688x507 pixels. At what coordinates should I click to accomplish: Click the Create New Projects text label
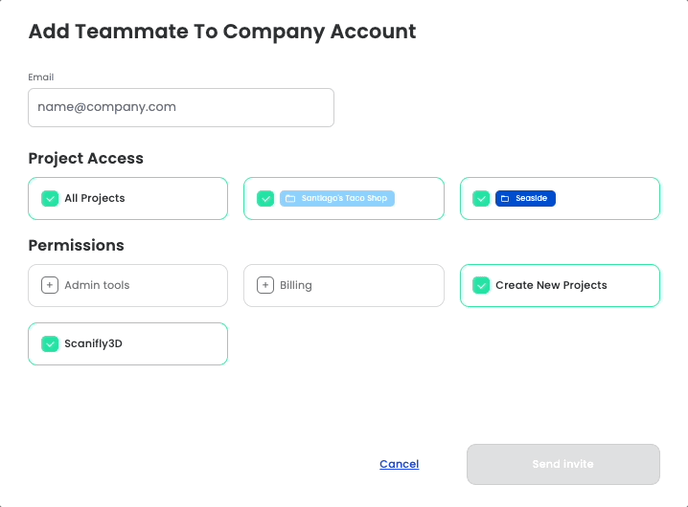[551, 285]
